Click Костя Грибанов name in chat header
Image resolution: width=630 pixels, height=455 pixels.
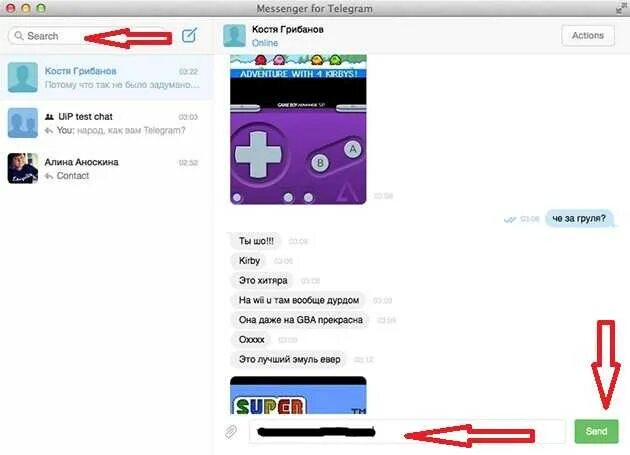coord(288,29)
